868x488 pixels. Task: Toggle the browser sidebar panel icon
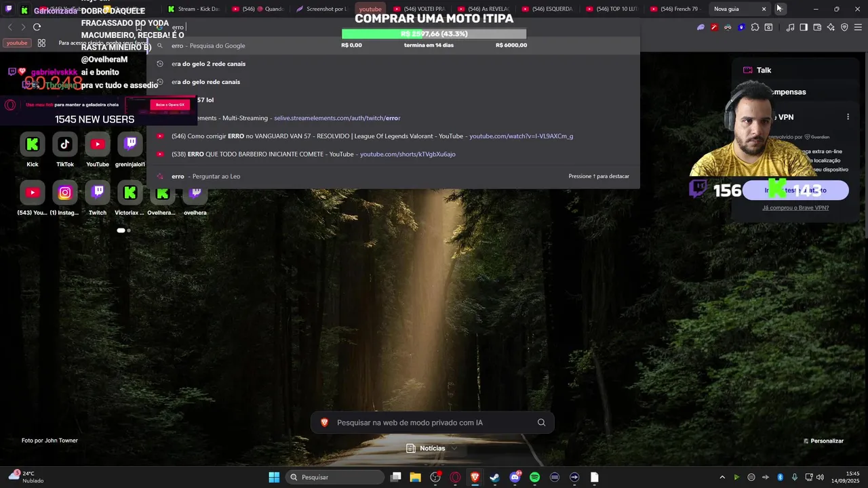tap(804, 27)
